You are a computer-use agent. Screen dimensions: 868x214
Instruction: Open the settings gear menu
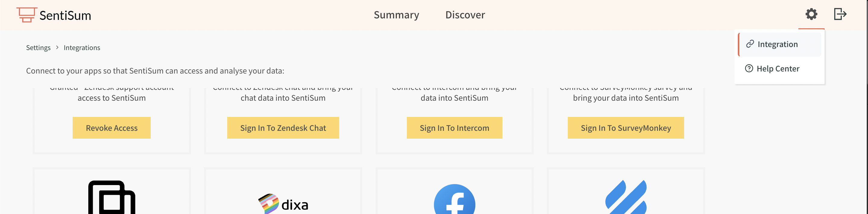tap(811, 14)
